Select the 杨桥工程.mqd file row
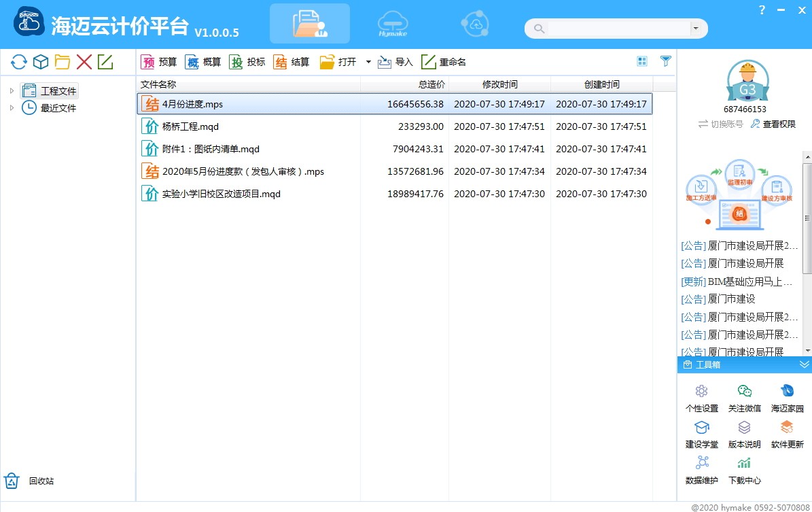This screenshot has height=512, width=812. coord(395,126)
